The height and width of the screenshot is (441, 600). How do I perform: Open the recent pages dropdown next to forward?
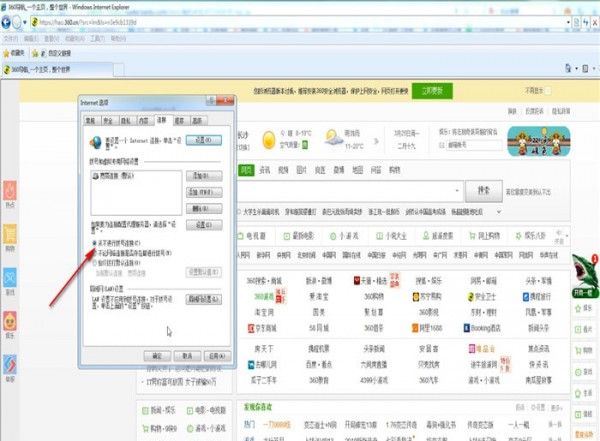[25, 23]
